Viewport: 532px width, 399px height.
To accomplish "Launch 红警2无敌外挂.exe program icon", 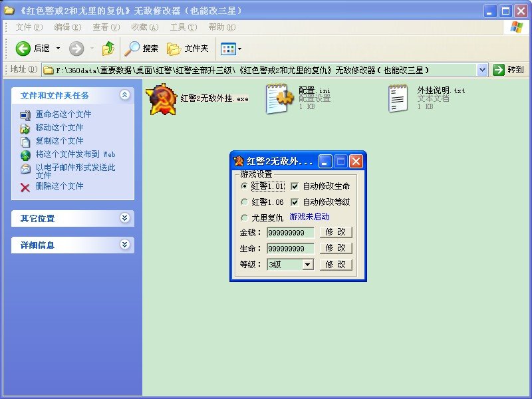I will 162,100.
